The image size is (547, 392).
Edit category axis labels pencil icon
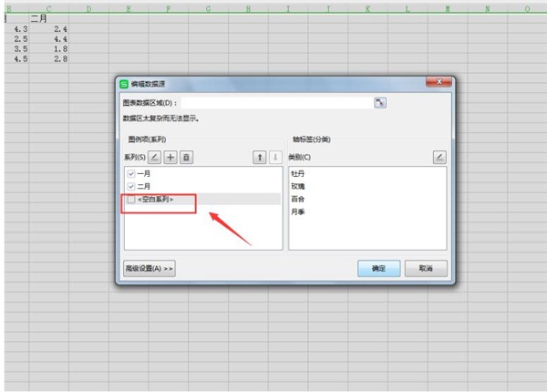tap(439, 158)
